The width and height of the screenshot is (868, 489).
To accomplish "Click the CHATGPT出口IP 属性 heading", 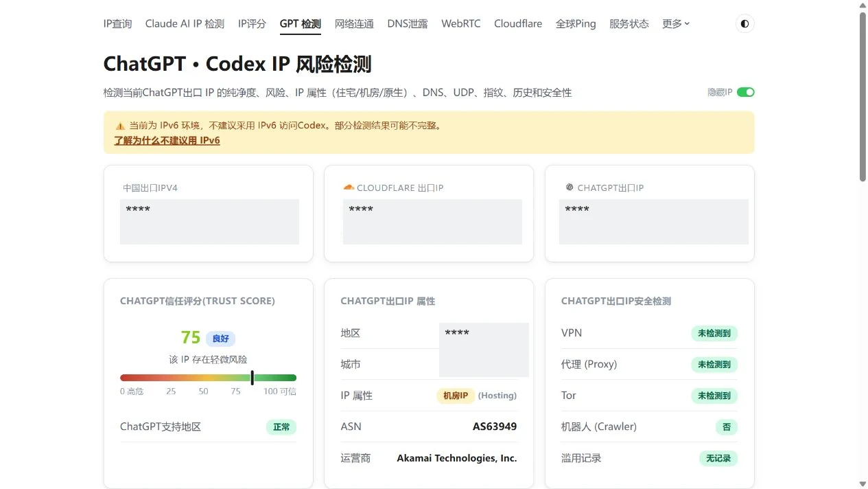I will 388,301.
